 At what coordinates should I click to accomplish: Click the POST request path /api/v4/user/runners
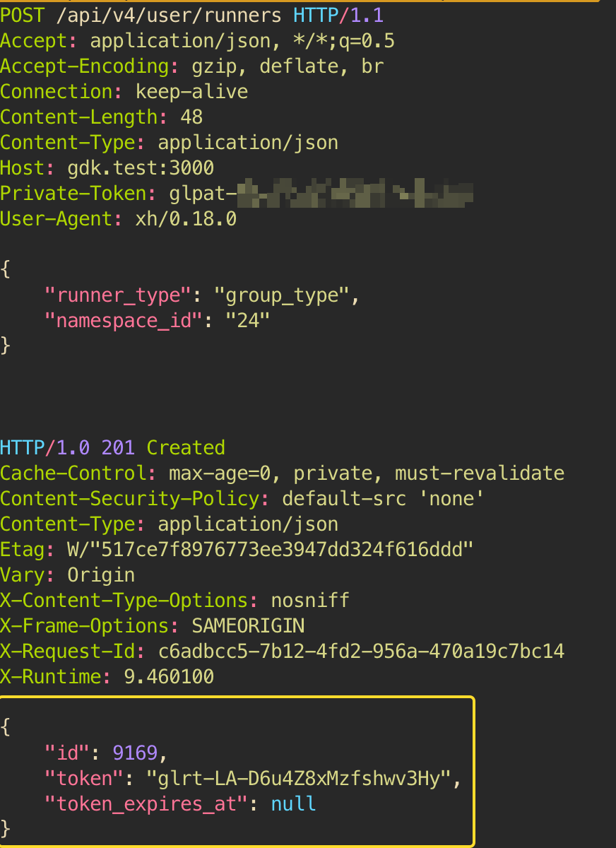[x=169, y=16]
